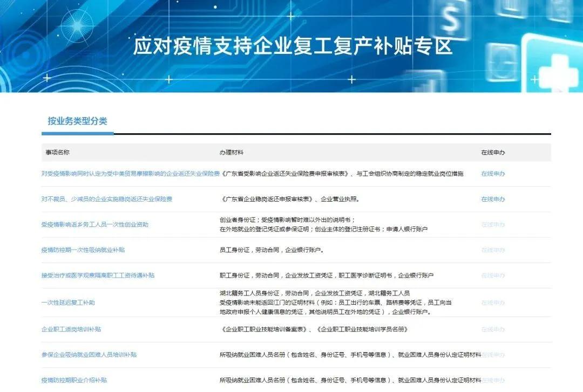This screenshot has height=392, width=583.
Task: Select the 按业务类型分类 tab
Action: click(77, 121)
